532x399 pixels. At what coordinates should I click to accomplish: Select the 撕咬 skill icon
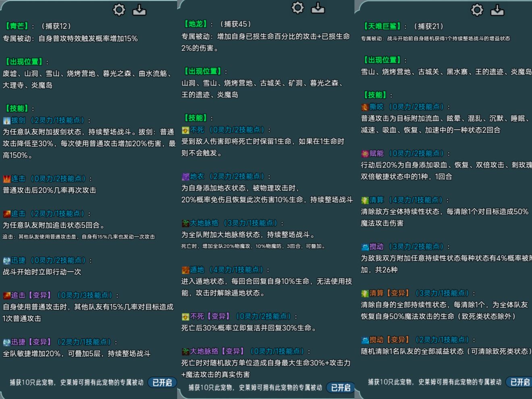point(365,107)
